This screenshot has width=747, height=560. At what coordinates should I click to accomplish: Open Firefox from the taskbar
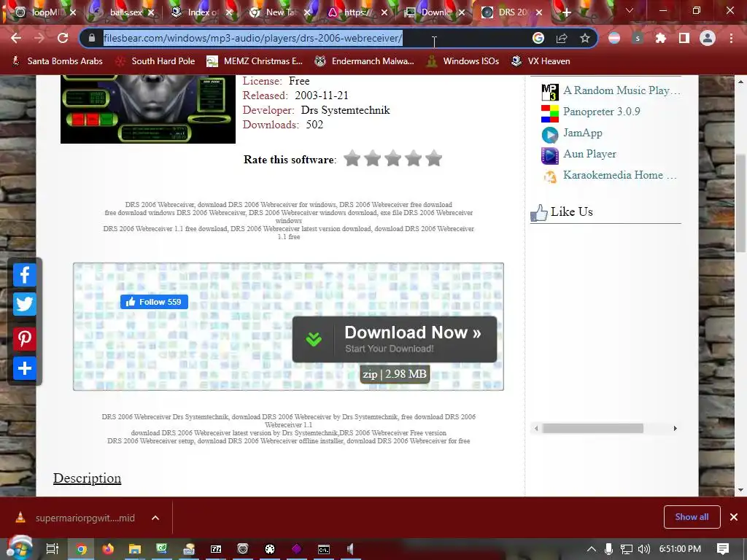(108, 549)
